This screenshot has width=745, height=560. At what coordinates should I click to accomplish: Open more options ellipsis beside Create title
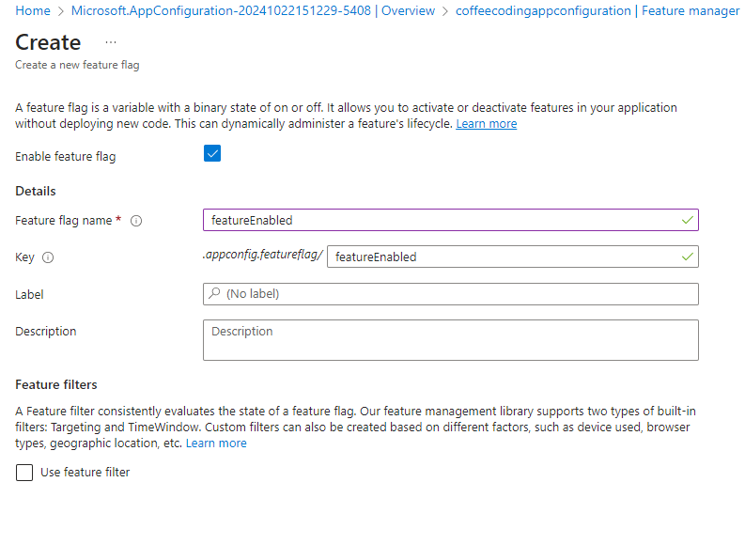pos(111,43)
